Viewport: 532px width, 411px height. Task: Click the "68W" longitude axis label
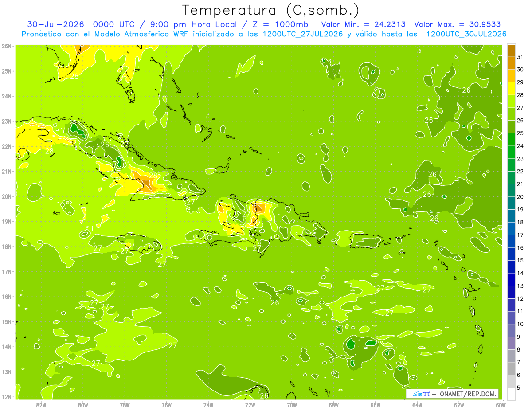[x=334, y=405]
